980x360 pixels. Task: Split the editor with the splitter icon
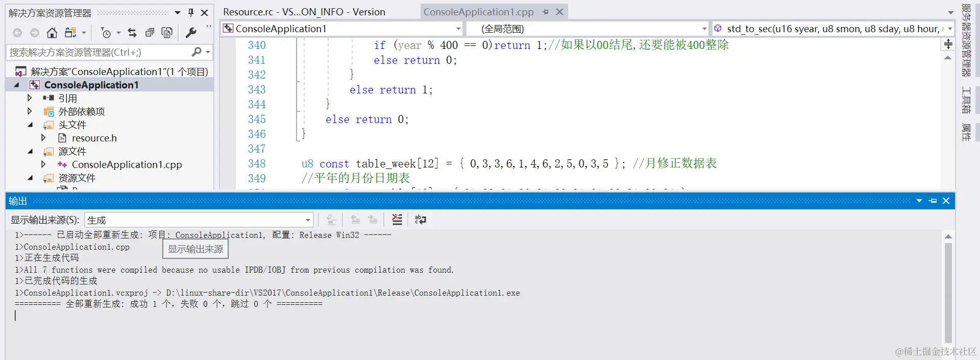coord(948,44)
